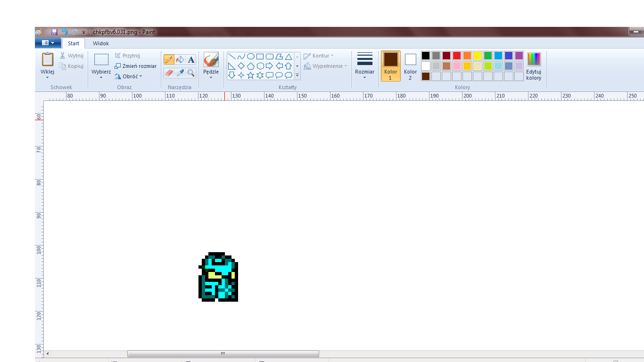The height and width of the screenshot is (362, 644).
Task: Select the Color picker eyedropper tool
Action: pyautogui.click(x=180, y=73)
